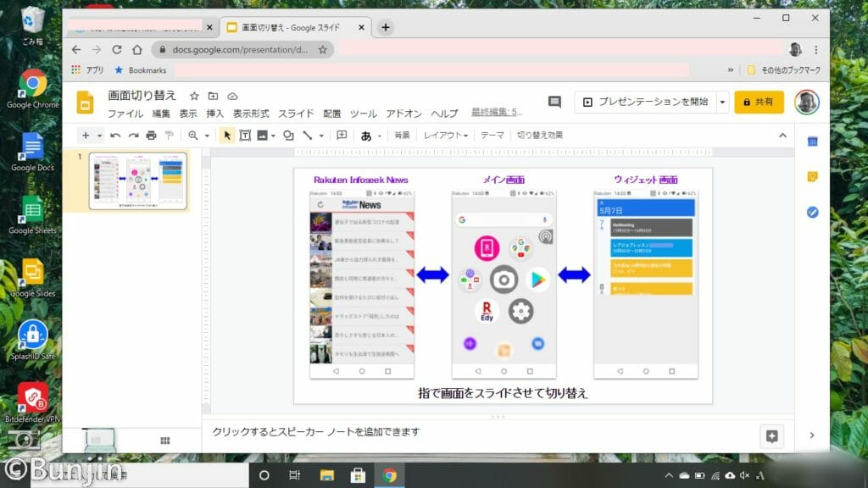
Task: Insert an image with the image tool
Action: click(263, 136)
